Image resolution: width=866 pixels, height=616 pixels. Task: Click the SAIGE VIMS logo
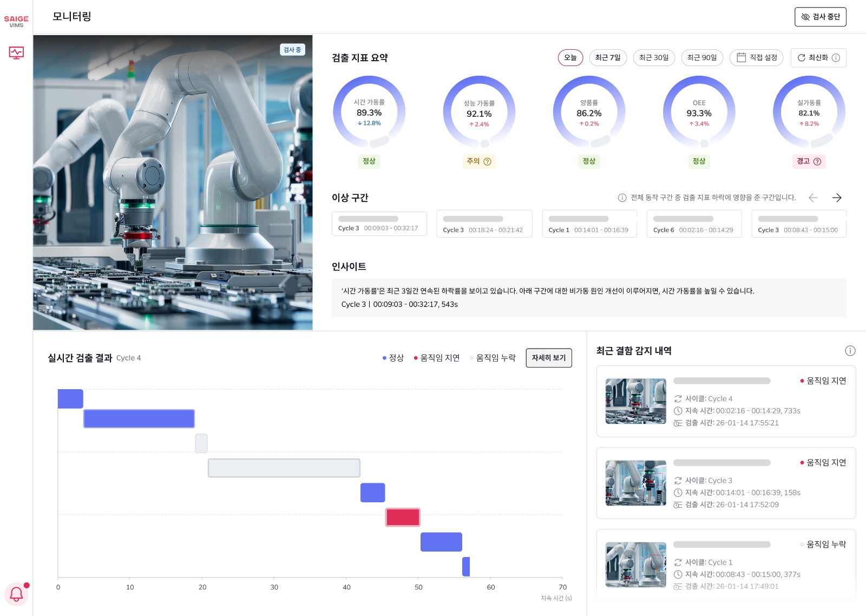tap(16, 21)
